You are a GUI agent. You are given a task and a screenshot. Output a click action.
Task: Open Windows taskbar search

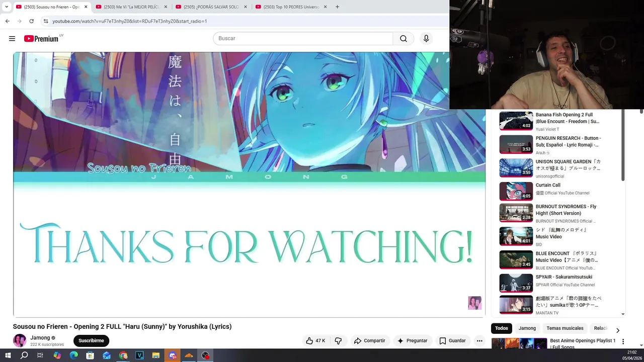pyautogui.click(x=24, y=355)
